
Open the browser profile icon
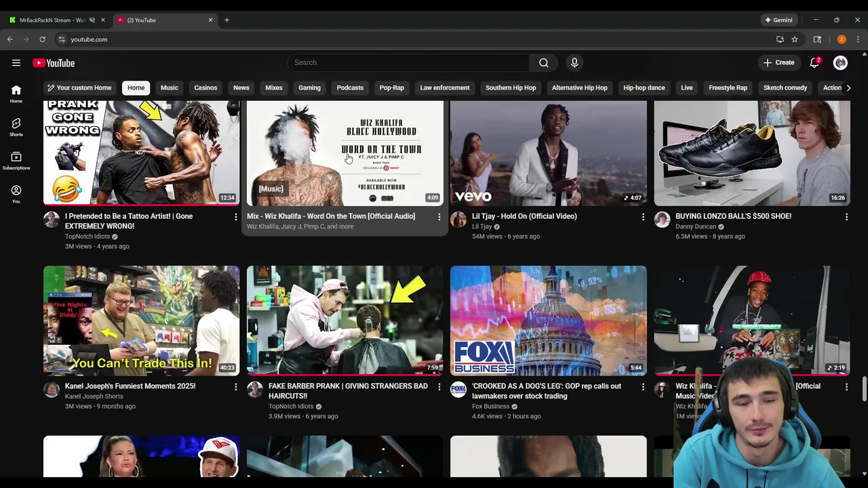(842, 39)
